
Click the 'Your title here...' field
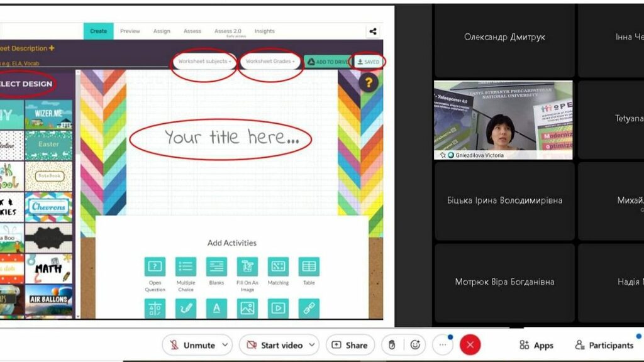click(220, 138)
